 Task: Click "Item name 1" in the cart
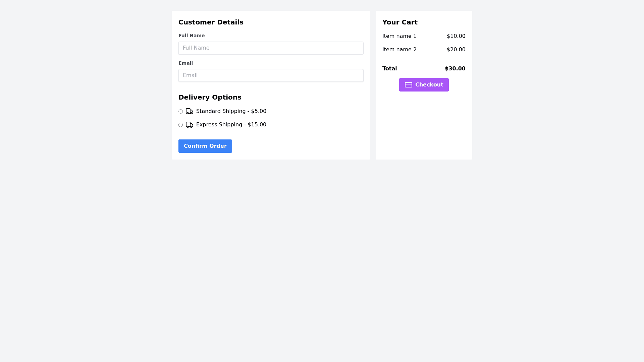399,36
